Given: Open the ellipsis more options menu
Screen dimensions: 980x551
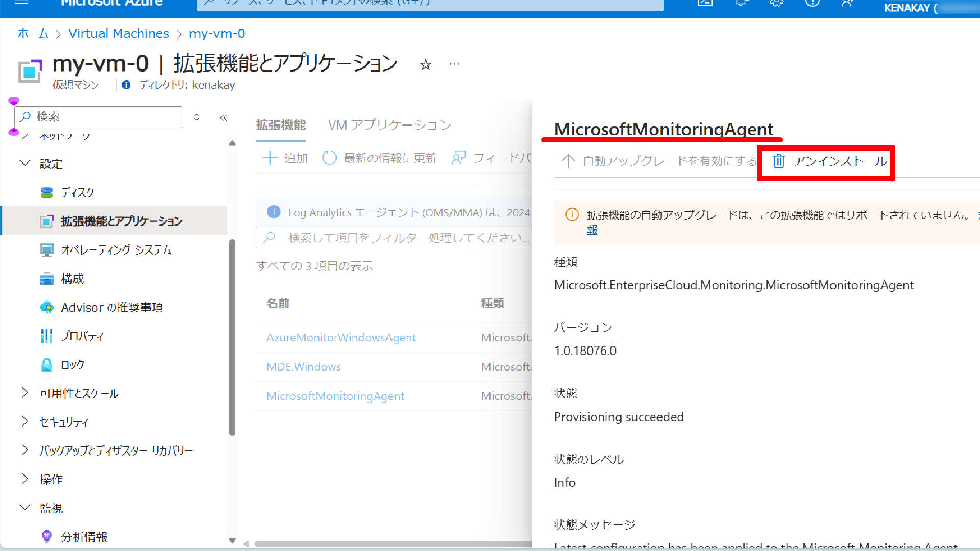Looking at the screenshot, I should click(454, 64).
